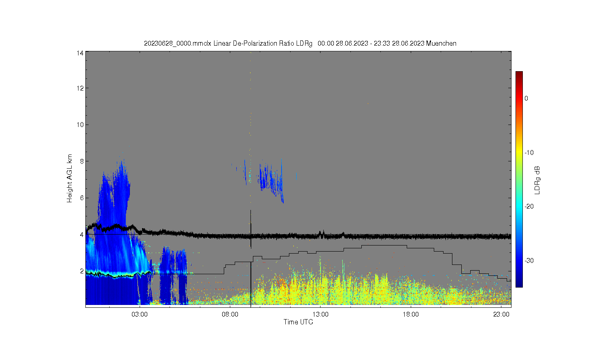Screen dimensions: 607x364
Task: Click the LDRg dB colorbar label
Action: [537, 180]
